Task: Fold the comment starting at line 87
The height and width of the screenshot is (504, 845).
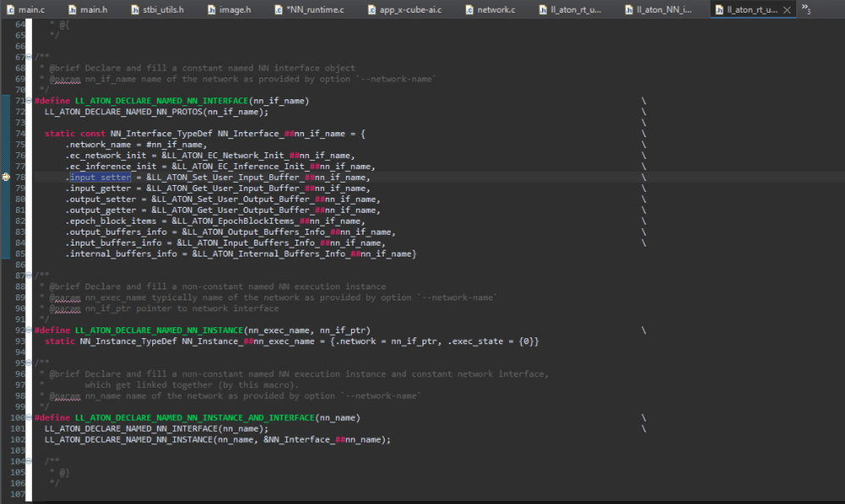Action: [x=29, y=276]
